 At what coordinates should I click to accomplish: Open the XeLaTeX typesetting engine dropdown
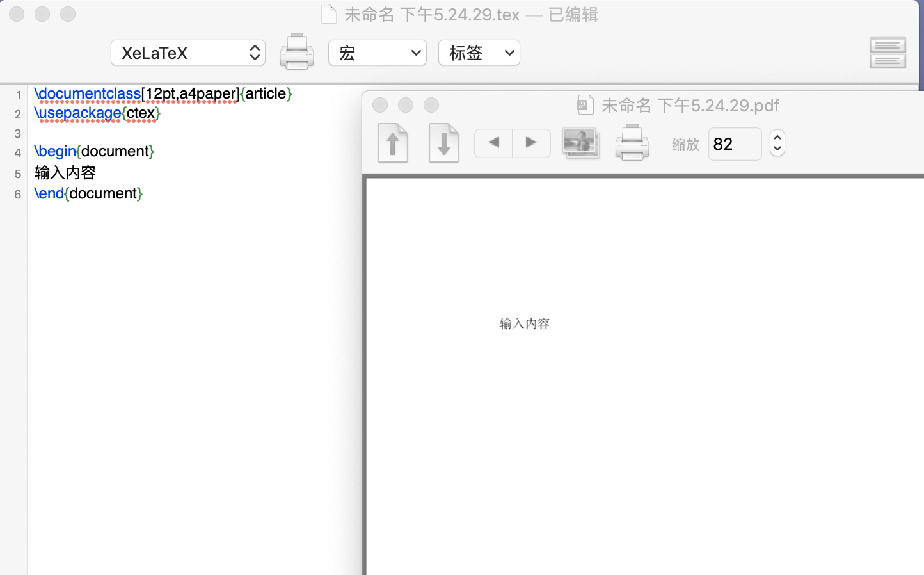point(187,53)
